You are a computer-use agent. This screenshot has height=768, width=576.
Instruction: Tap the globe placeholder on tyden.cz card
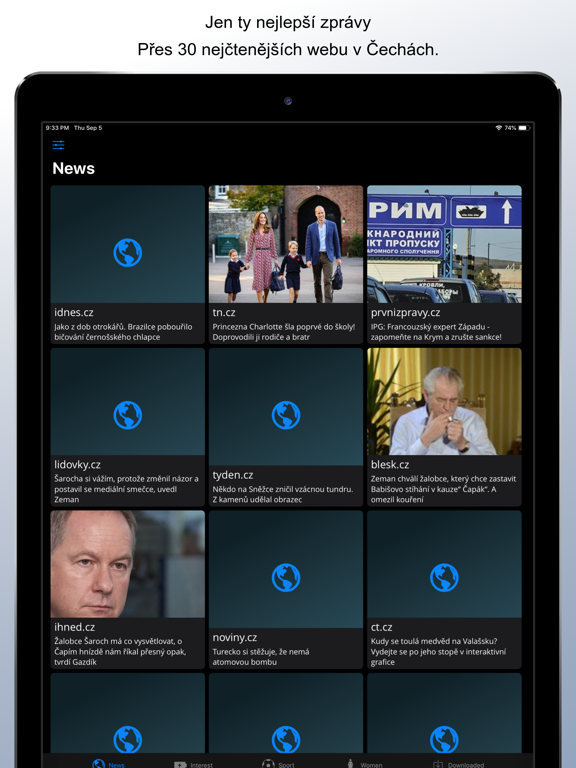tap(286, 415)
